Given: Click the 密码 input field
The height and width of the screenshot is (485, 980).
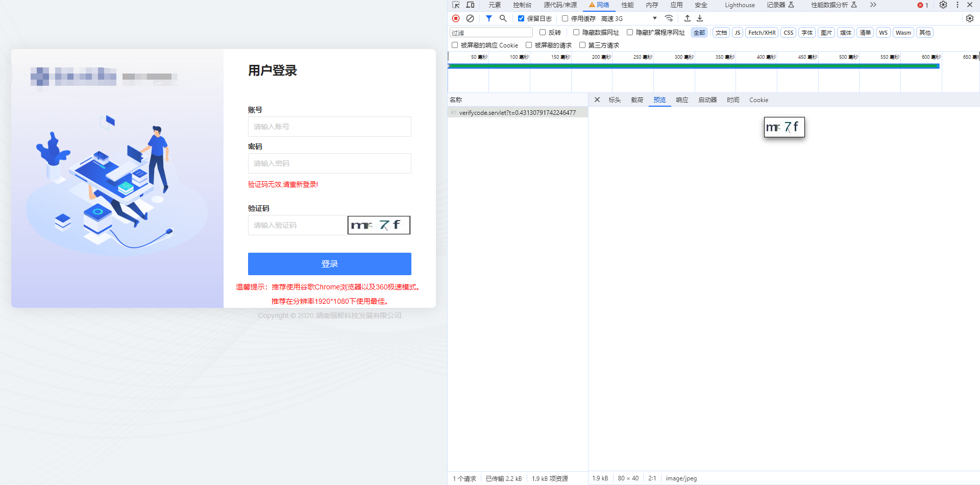Looking at the screenshot, I should (330, 163).
